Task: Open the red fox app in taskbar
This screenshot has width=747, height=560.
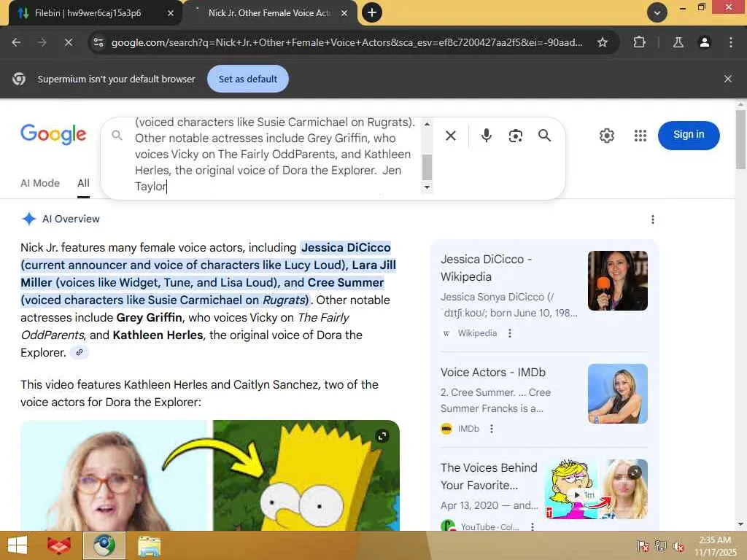Action: click(x=58, y=545)
